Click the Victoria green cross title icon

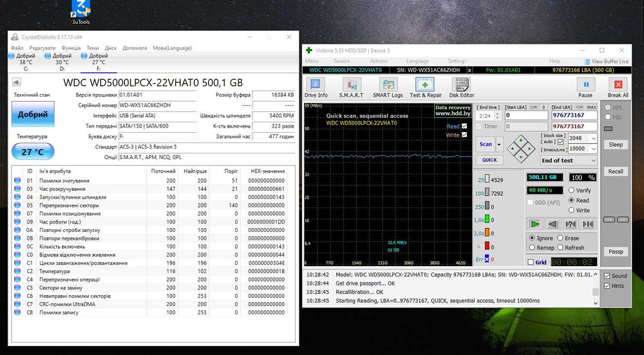pos(309,50)
